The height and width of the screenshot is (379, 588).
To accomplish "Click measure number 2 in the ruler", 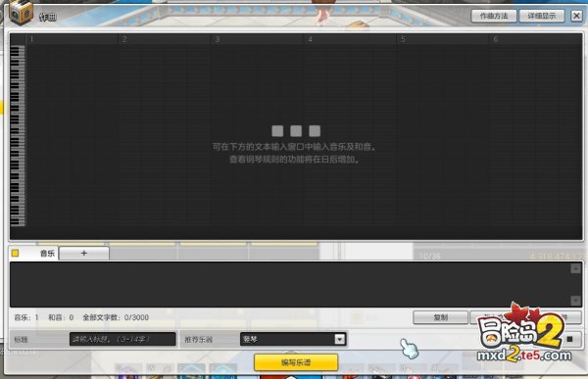I will [x=124, y=39].
